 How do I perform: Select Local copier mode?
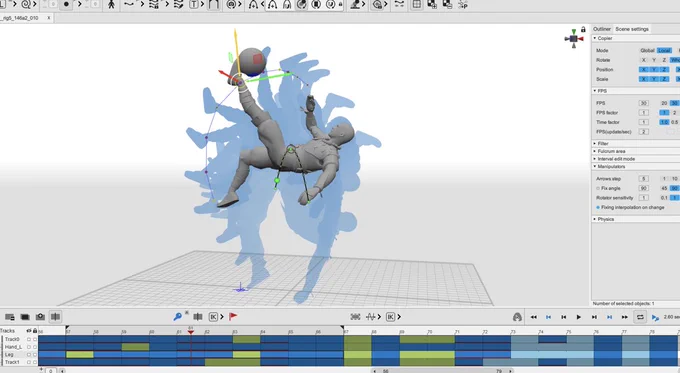(x=664, y=50)
